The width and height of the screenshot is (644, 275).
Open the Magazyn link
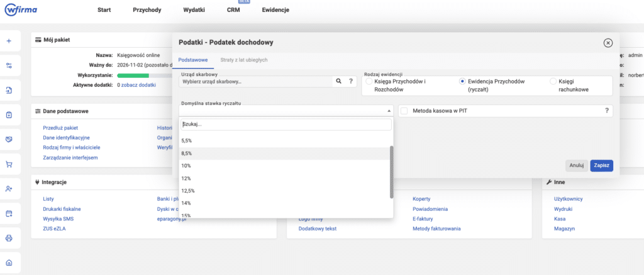pos(564,229)
